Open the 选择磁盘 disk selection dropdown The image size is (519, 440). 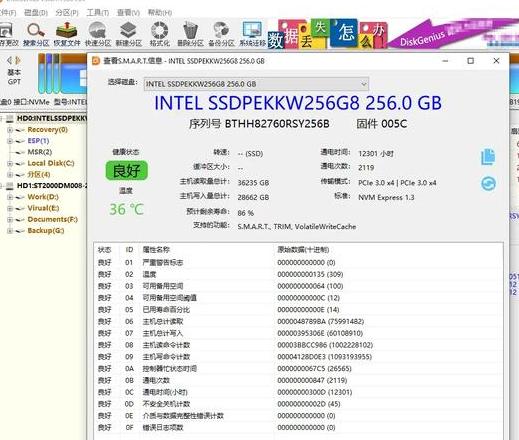[x=256, y=84]
